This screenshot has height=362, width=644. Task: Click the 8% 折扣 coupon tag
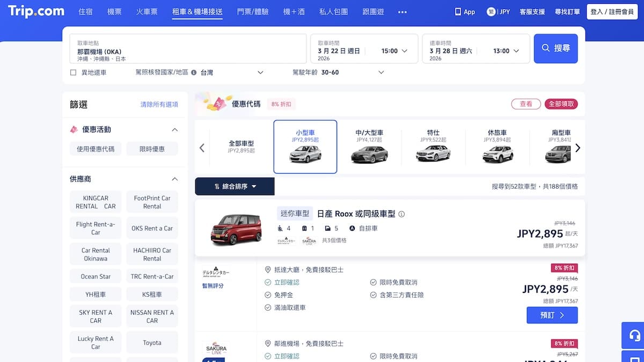281,105
